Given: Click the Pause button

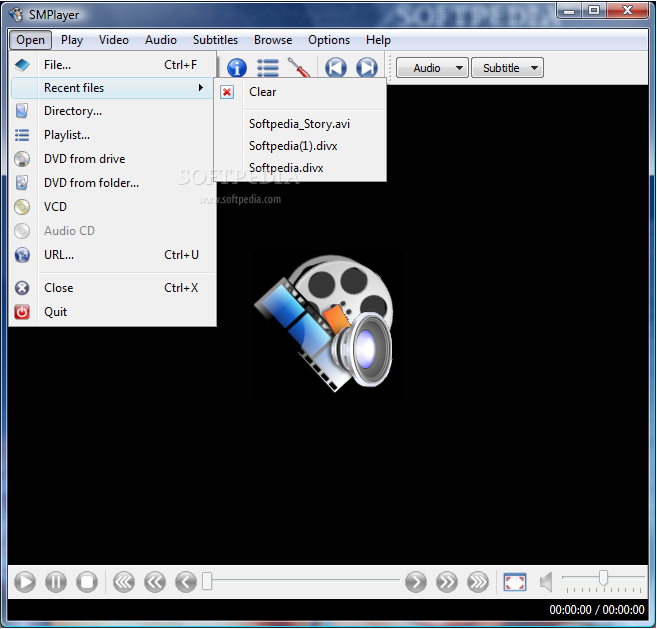Looking at the screenshot, I should [x=56, y=582].
